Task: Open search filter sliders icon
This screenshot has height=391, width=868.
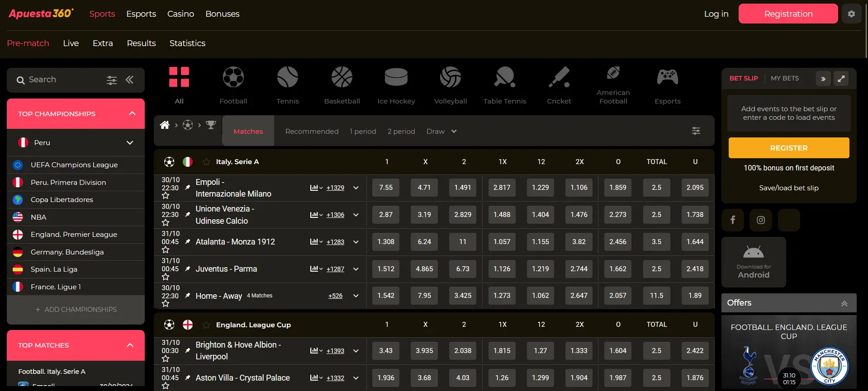Action: [x=111, y=80]
